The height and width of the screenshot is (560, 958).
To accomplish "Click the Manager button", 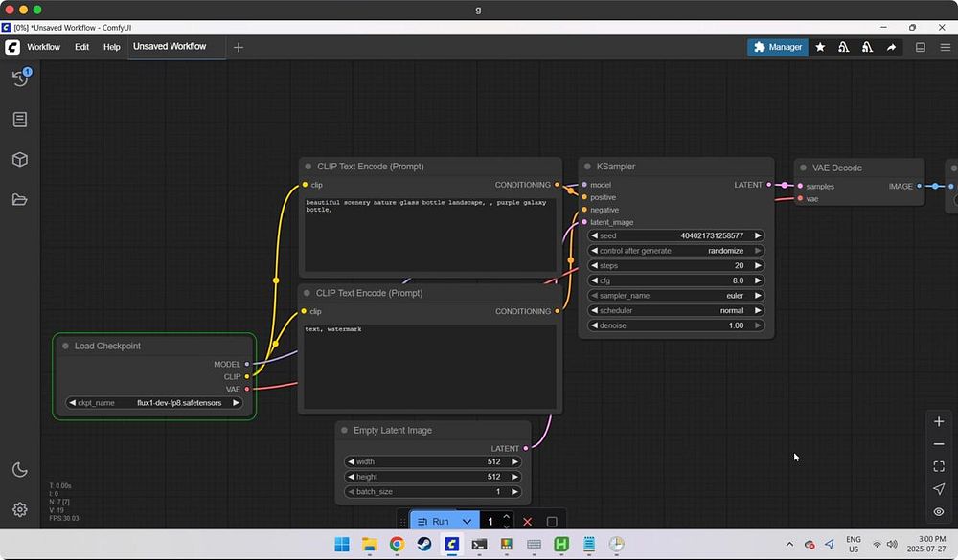I will (x=778, y=47).
